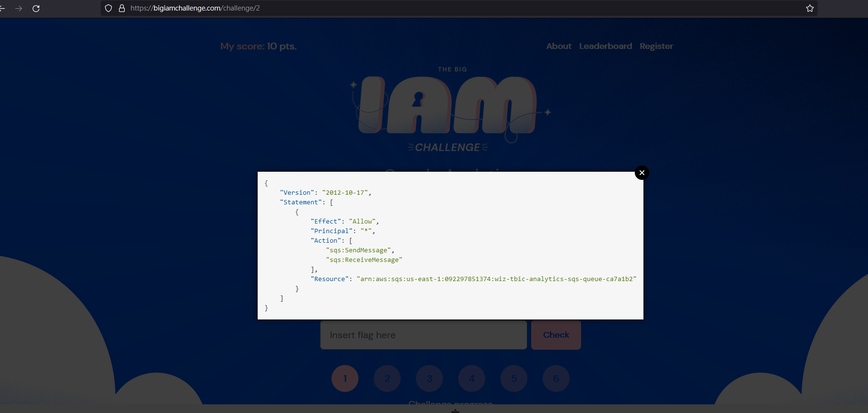Select challenge number 2 circle
This screenshot has height=413, width=868.
coord(387,378)
